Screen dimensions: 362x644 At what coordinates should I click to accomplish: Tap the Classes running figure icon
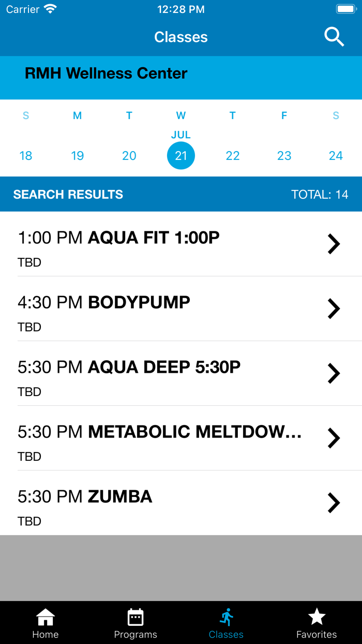tap(226, 617)
